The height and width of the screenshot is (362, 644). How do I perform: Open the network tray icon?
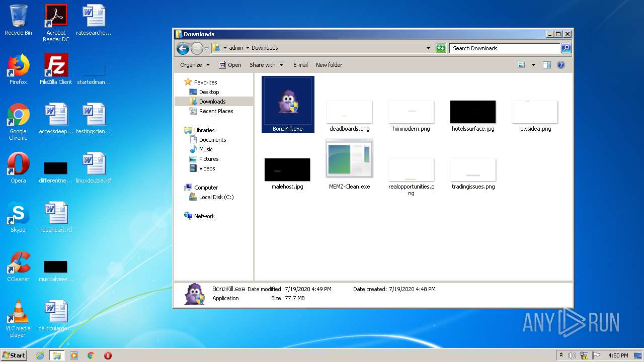point(584,355)
